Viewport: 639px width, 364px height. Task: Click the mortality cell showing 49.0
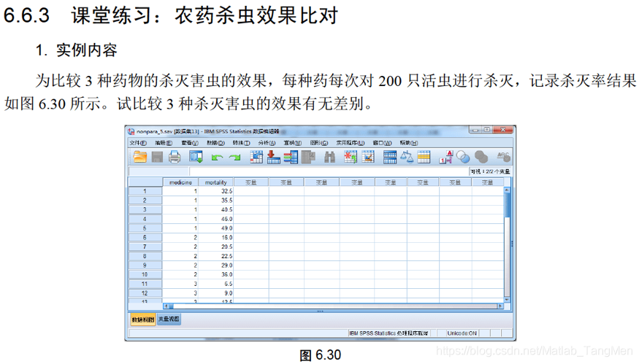215,228
